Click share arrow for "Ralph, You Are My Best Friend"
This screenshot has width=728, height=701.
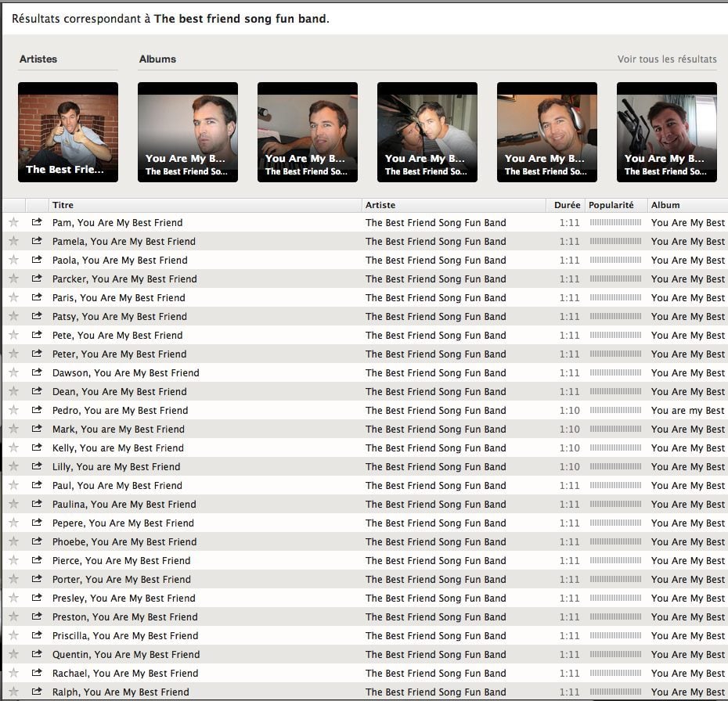(x=37, y=692)
